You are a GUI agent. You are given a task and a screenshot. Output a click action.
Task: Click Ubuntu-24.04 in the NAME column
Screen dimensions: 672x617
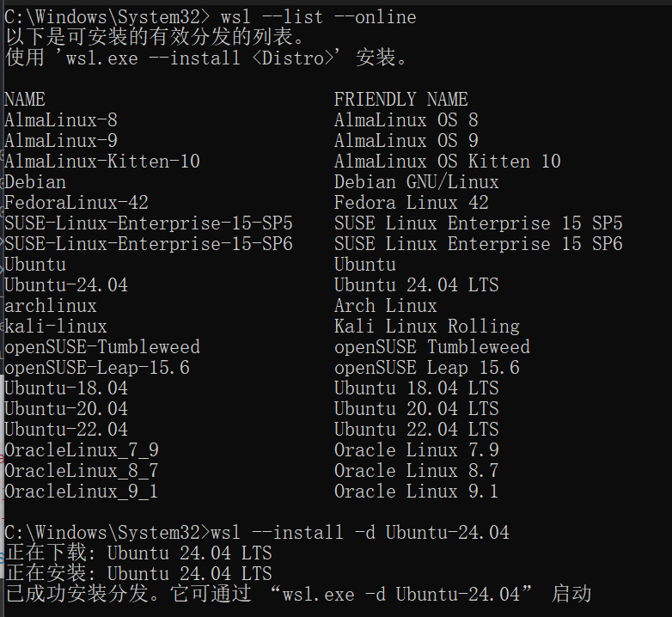tap(66, 285)
